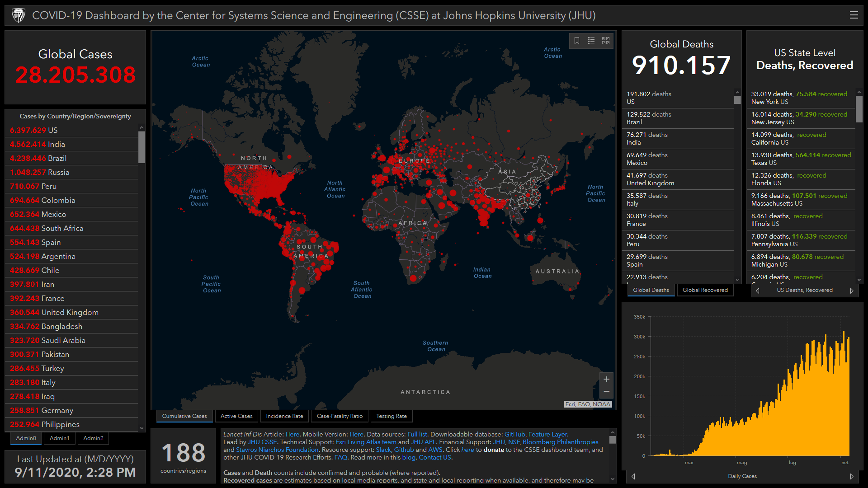Switch to Incidence Rate tab
Viewport: 868px width, 488px height.
pyautogui.click(x=284, y=416)
